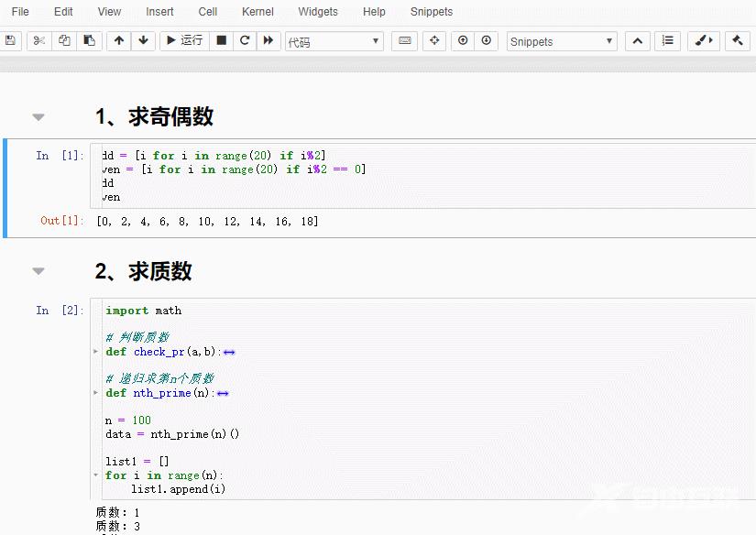
Task: Open the Kernel menu
Action: click(x=257, y=12)
